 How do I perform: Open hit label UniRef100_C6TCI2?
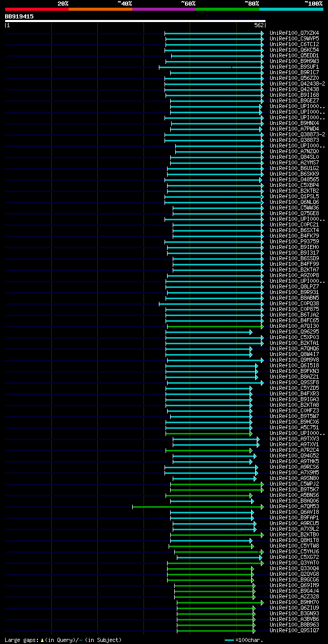(x=294, y=44)
